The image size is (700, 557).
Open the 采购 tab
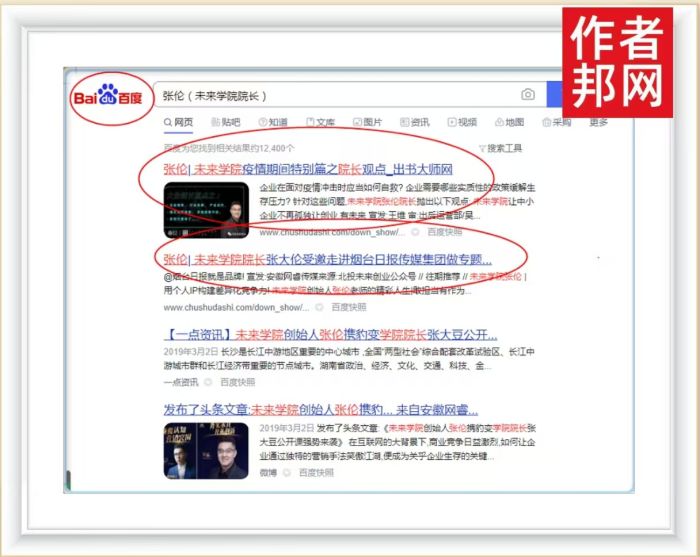(556, 122)
